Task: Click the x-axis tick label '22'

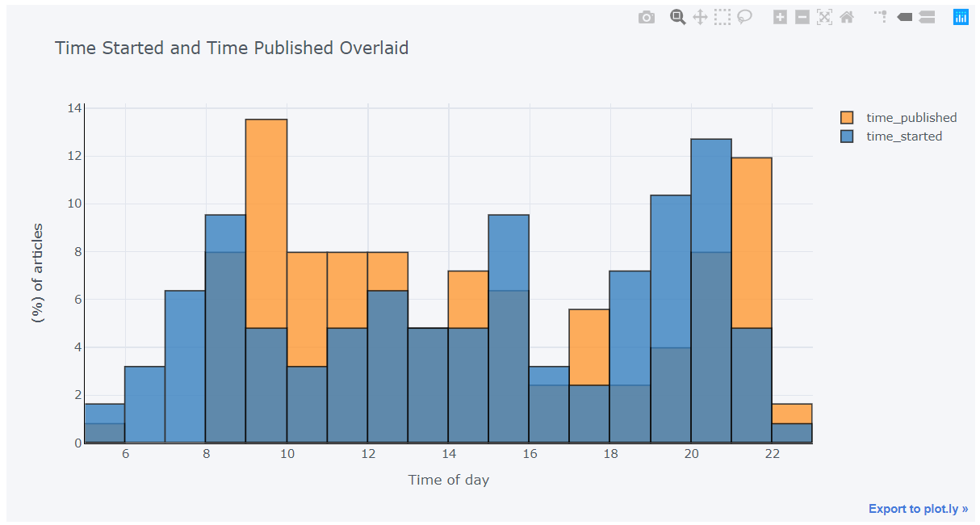Action: tap(772, 454)
